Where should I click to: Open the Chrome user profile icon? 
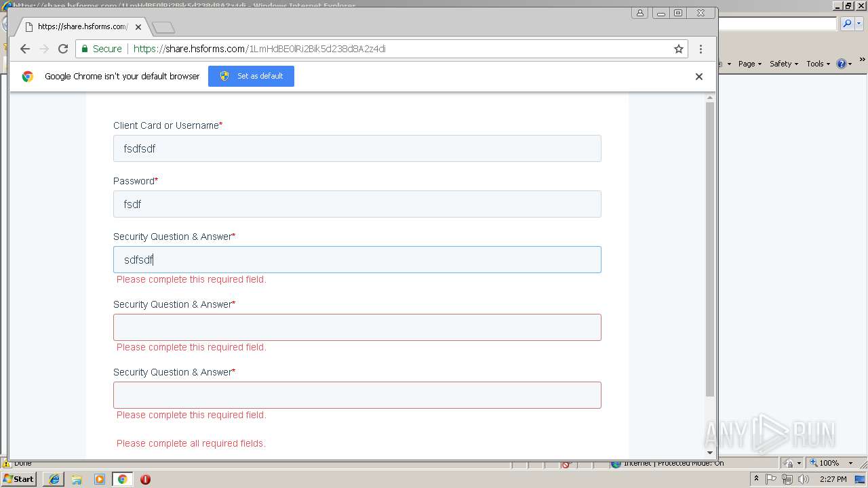pos(639,13)
